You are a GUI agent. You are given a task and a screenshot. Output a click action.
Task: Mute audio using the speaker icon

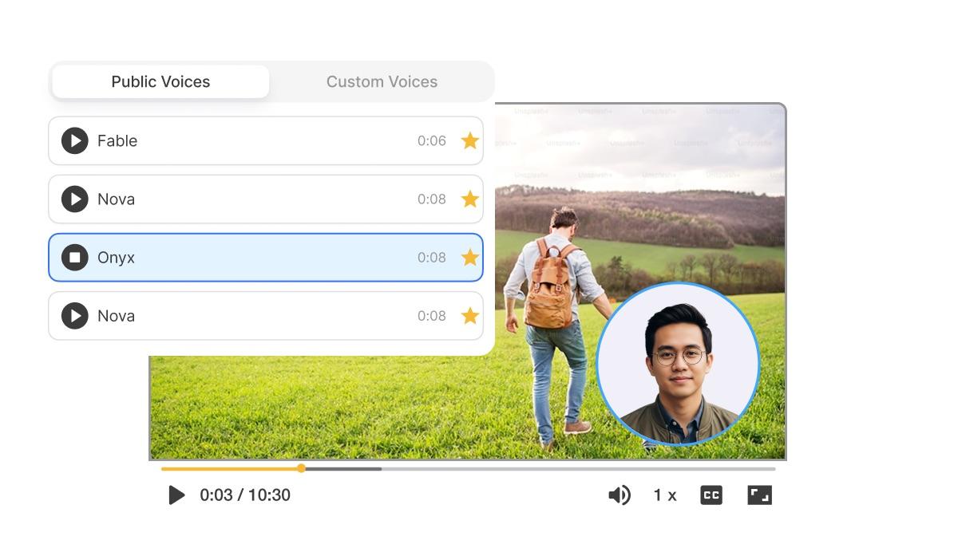[620, 495]
